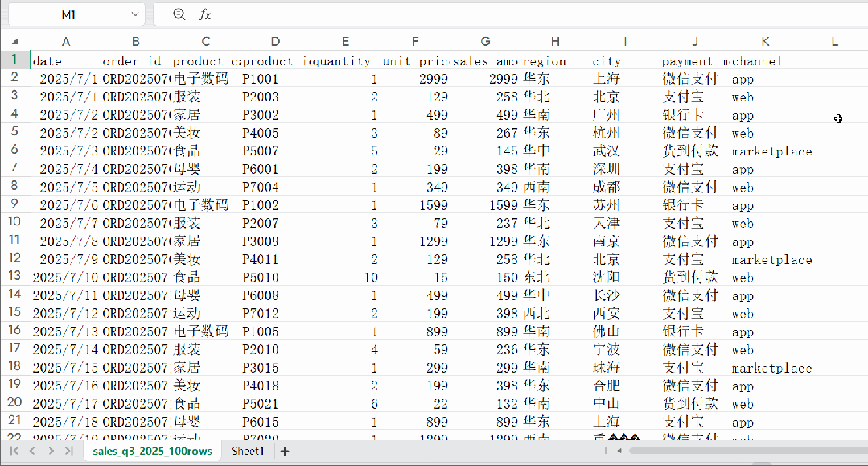Select column G header

485,42
